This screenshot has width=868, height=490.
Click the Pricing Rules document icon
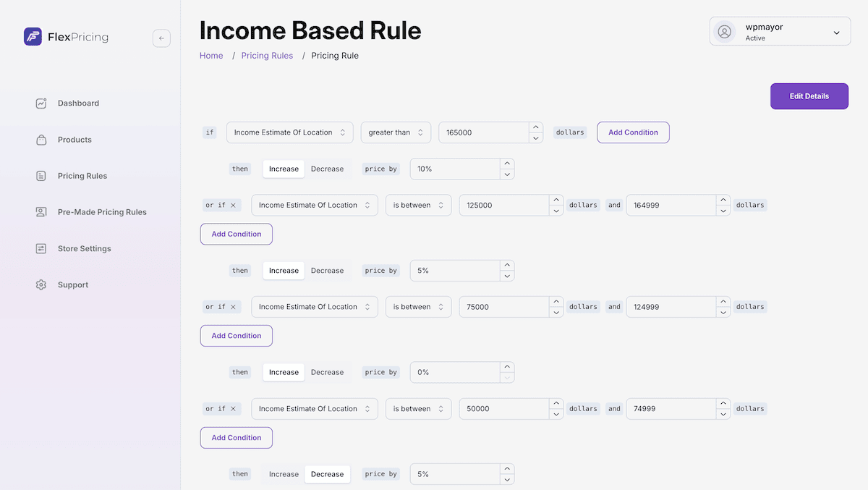[x=41, y=176]
